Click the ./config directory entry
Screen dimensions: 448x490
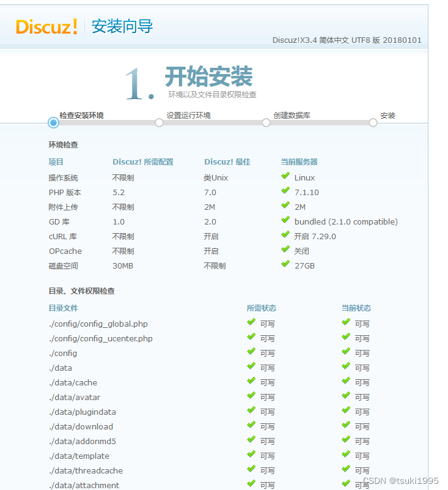pos(63,354)
